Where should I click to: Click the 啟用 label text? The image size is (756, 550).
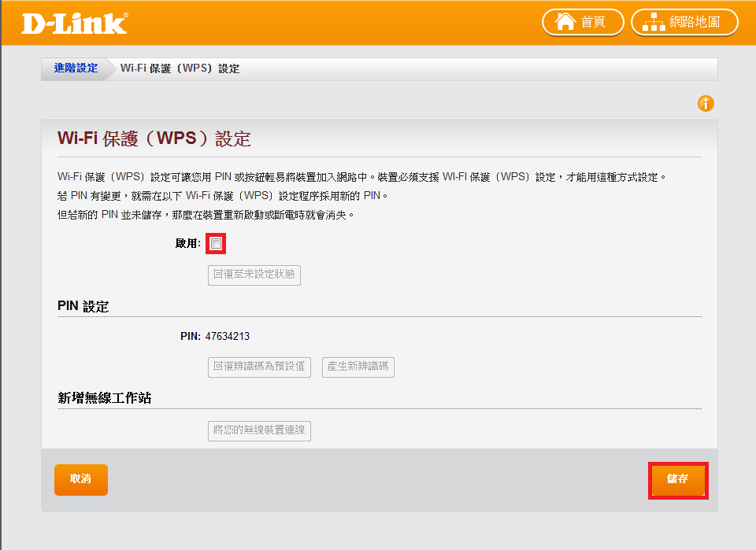click(x=188, y=244)
